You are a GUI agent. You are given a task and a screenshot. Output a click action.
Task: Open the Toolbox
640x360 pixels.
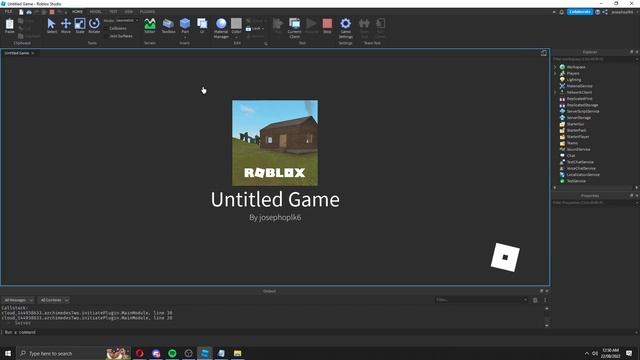coord(168,25)
